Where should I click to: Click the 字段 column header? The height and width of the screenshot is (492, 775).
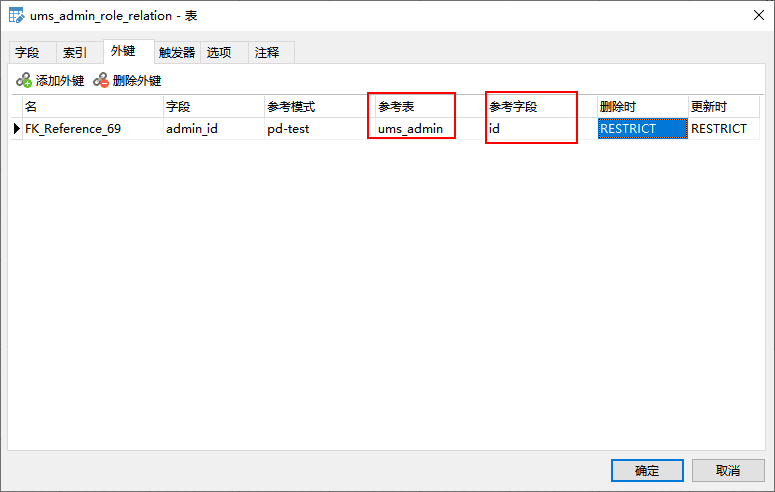[x=214, y=106]
